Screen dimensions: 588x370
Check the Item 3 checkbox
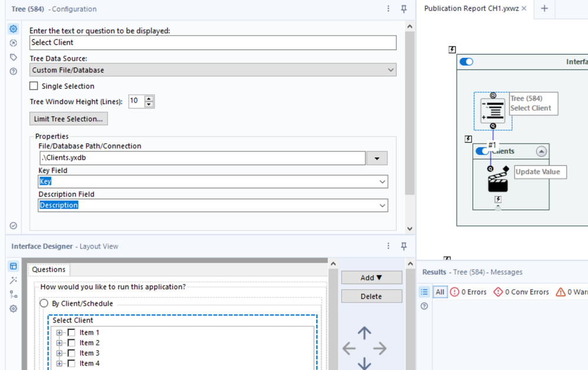point(71,353)
